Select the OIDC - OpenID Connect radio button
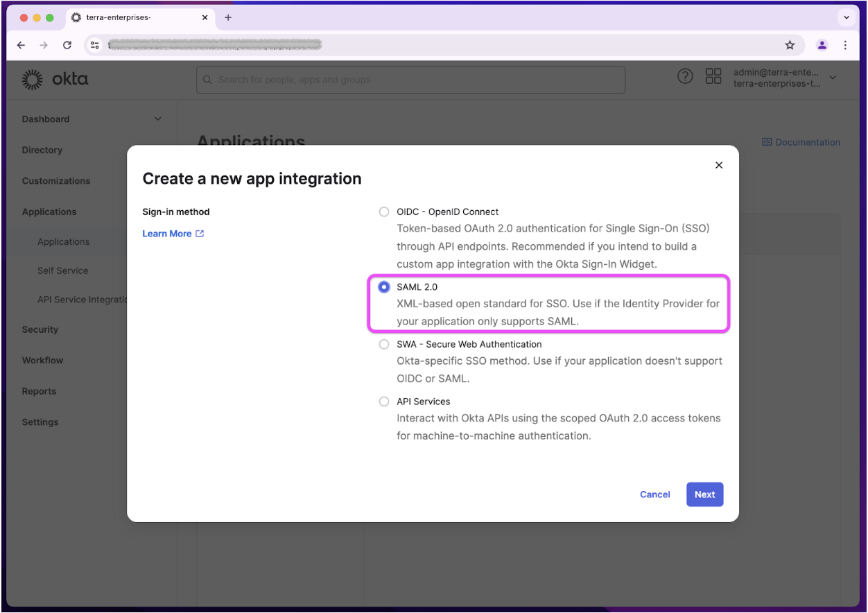The width and height of the screenshot is (868, 613). (384, 212)
